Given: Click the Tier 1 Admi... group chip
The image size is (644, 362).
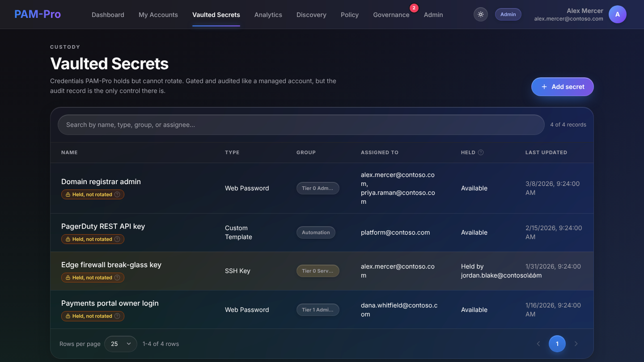Looking at the screenshot, I should [x=318, y=310].
